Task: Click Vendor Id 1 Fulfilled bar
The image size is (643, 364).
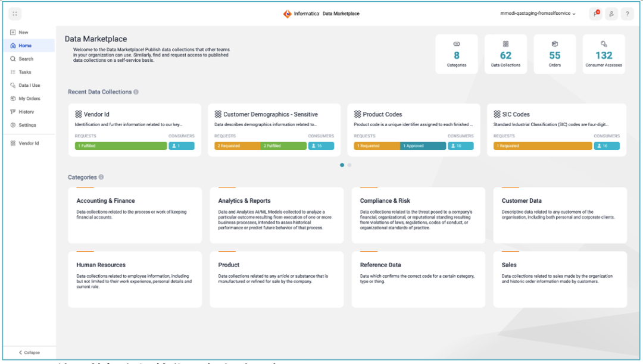Action: tap(121, 146)
